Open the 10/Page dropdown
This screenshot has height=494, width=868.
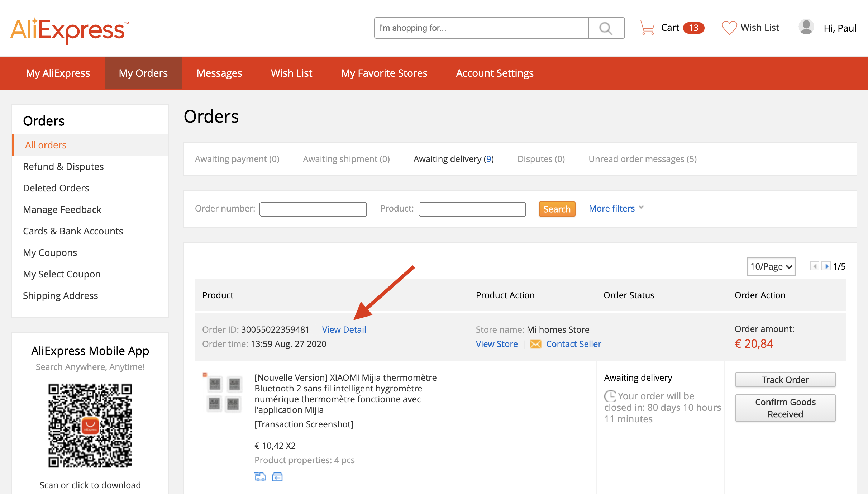[771, 266]
